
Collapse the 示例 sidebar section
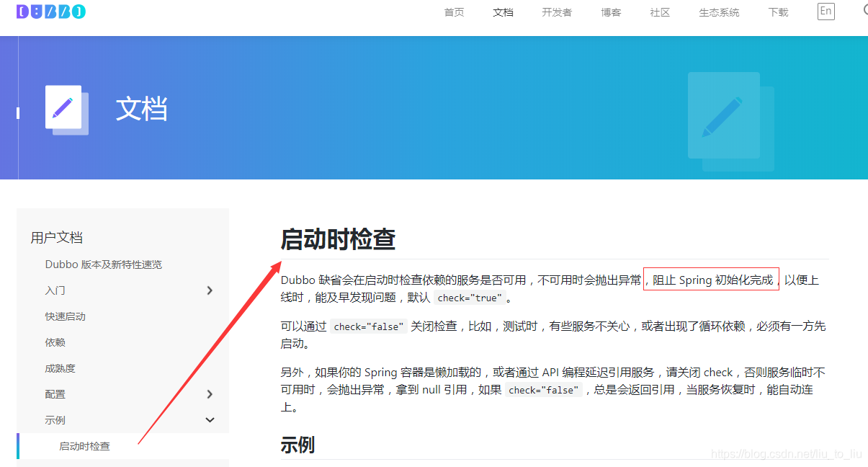[209, 419]
